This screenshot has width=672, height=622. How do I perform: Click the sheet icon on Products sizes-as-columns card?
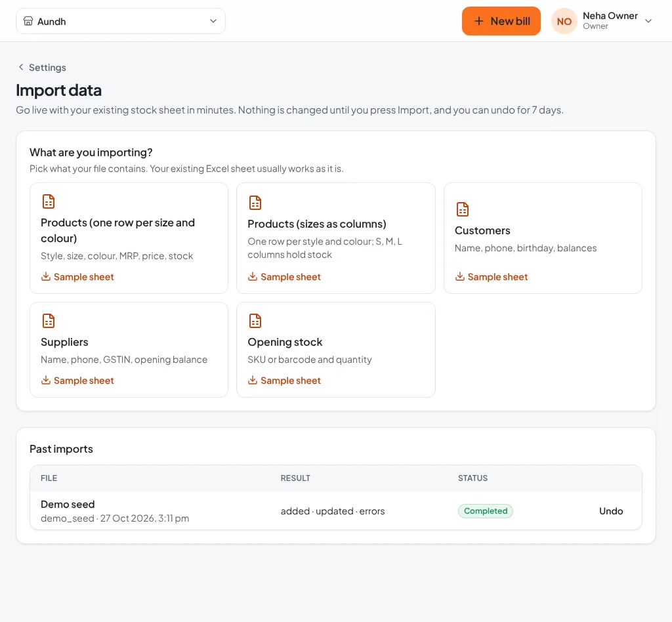click(255, 203)
